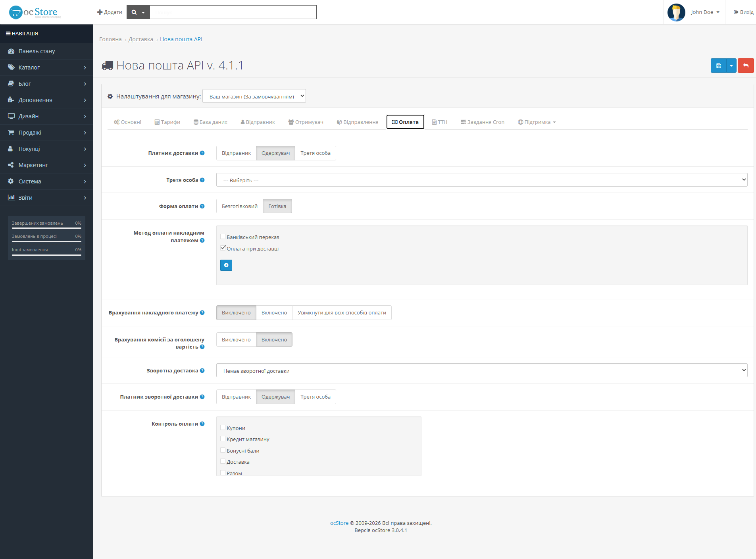
Task: Expand the Система sidebar menu
Action: tap(46, 181)
